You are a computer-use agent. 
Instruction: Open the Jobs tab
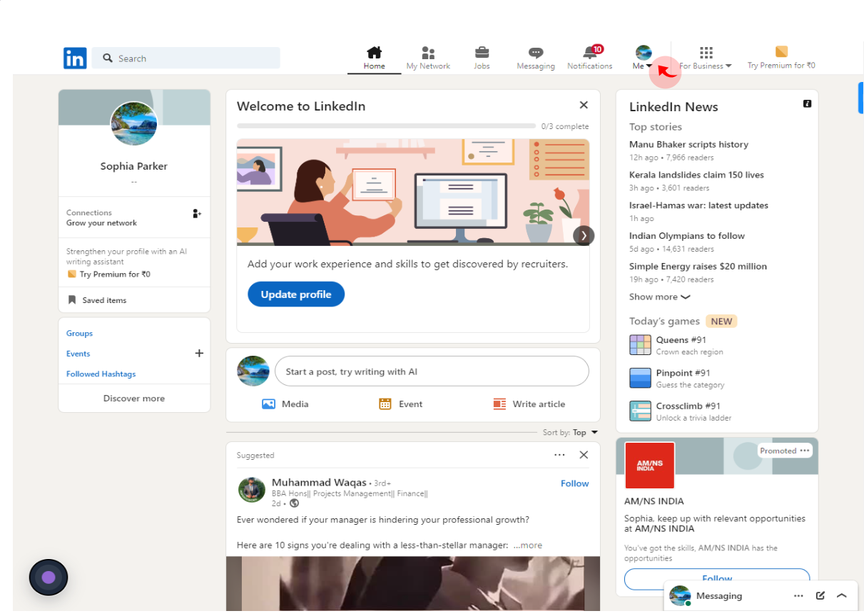[x=482, y=58]
